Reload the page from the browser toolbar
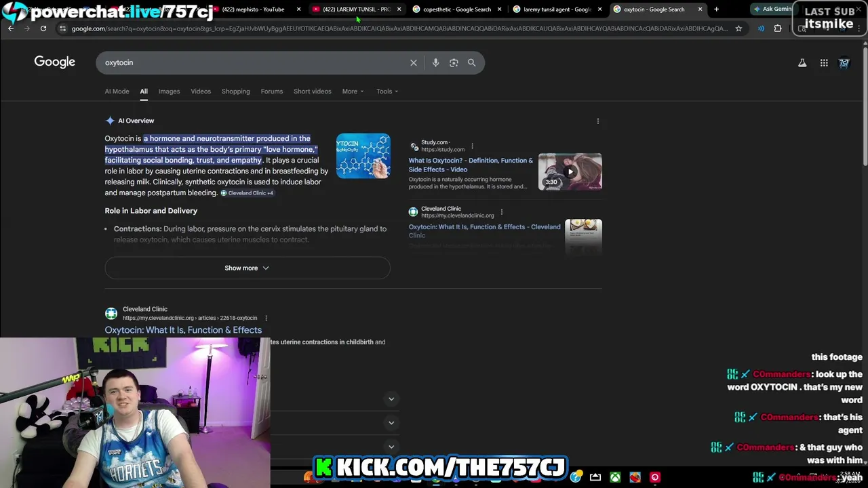The width and height of the screenshot is (868, 488). (x=43, y=28)
